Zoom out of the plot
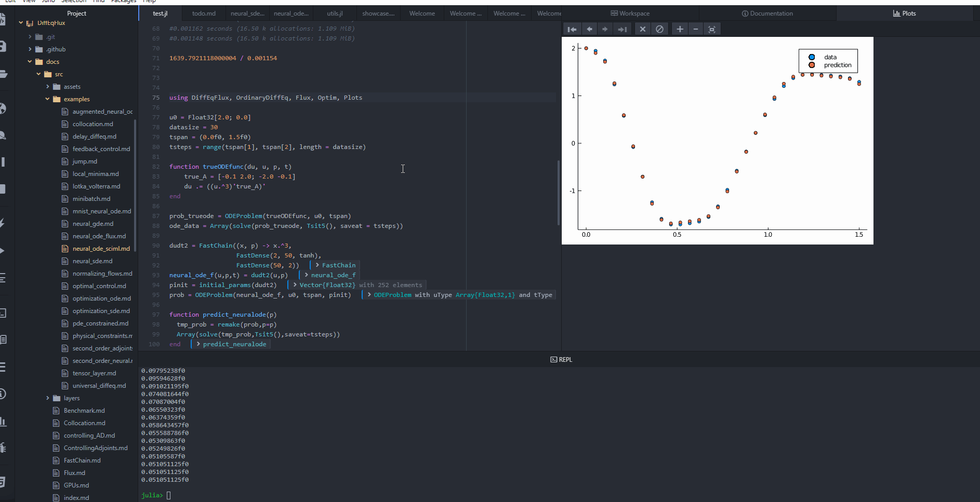The height and width of the screenshot is (502, 980). [x=696, y=30]
